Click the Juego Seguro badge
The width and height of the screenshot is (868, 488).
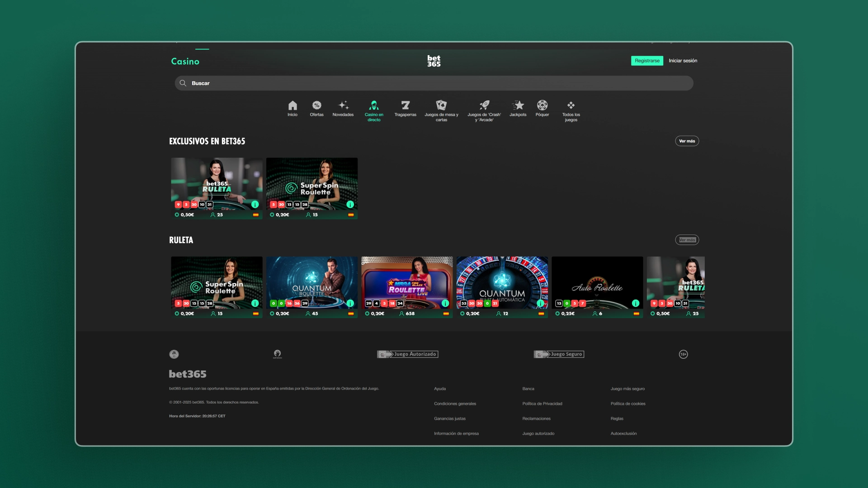point(559,354)
